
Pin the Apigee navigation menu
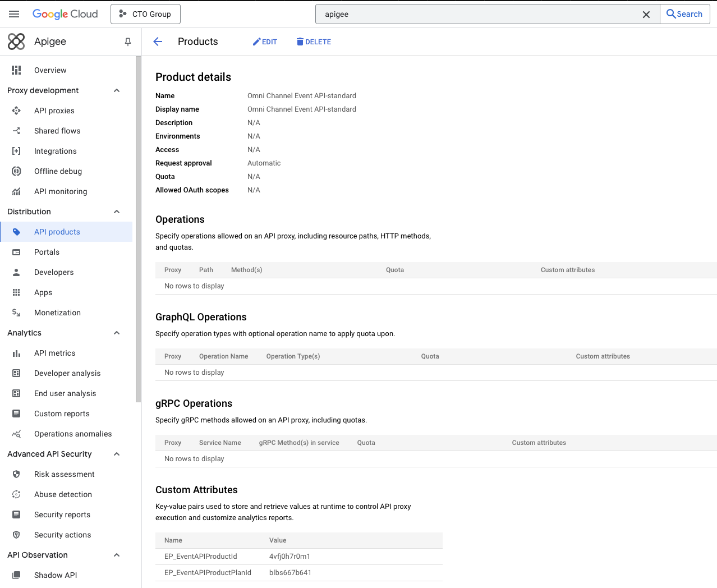coord(127,42)
